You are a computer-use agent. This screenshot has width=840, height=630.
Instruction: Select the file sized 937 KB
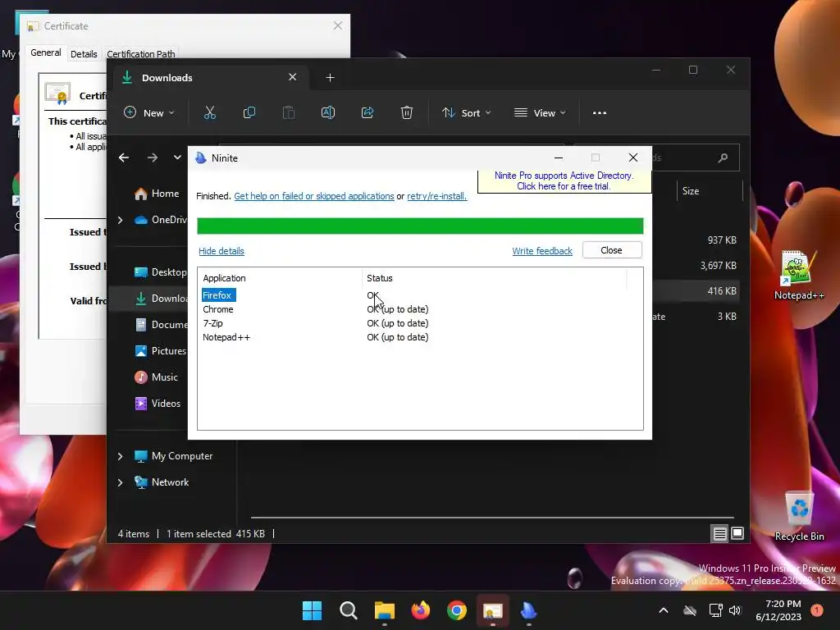(x=722, y=240)
